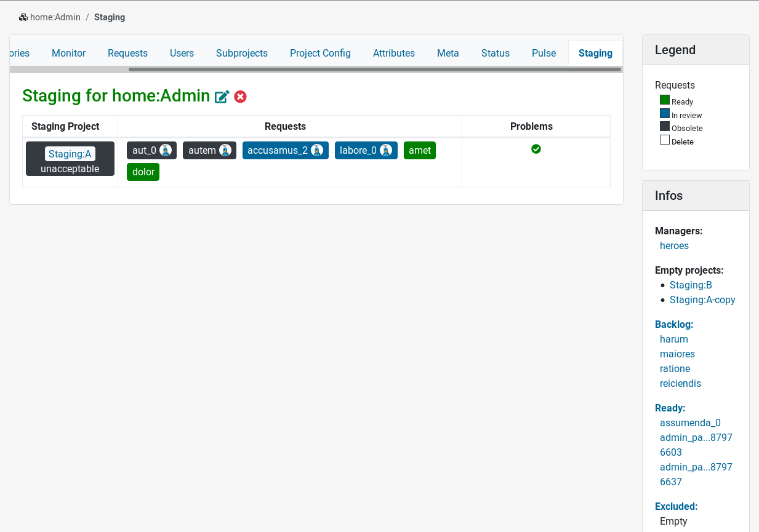The image size is (759, 532).
Task: Click the avatar icon on accusamus_2 request
Action: [x=317, y=150]
